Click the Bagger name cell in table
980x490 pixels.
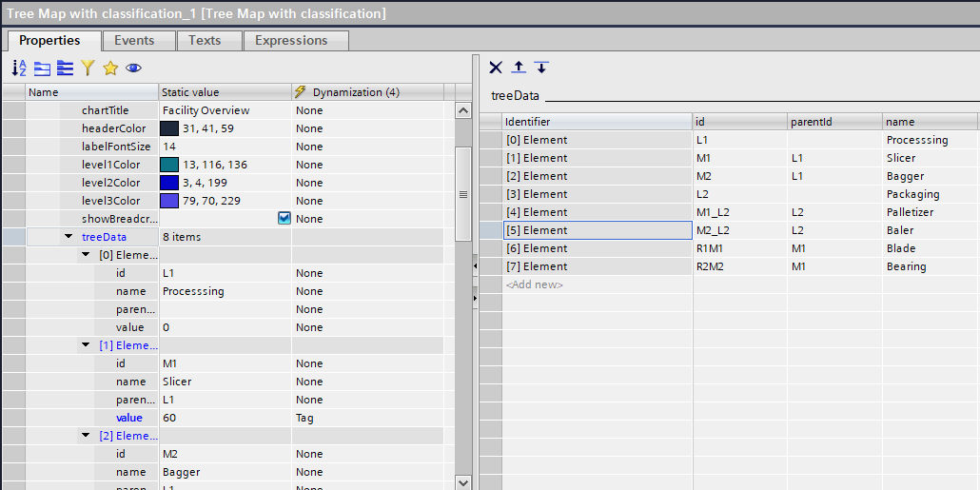pos(930,176)
